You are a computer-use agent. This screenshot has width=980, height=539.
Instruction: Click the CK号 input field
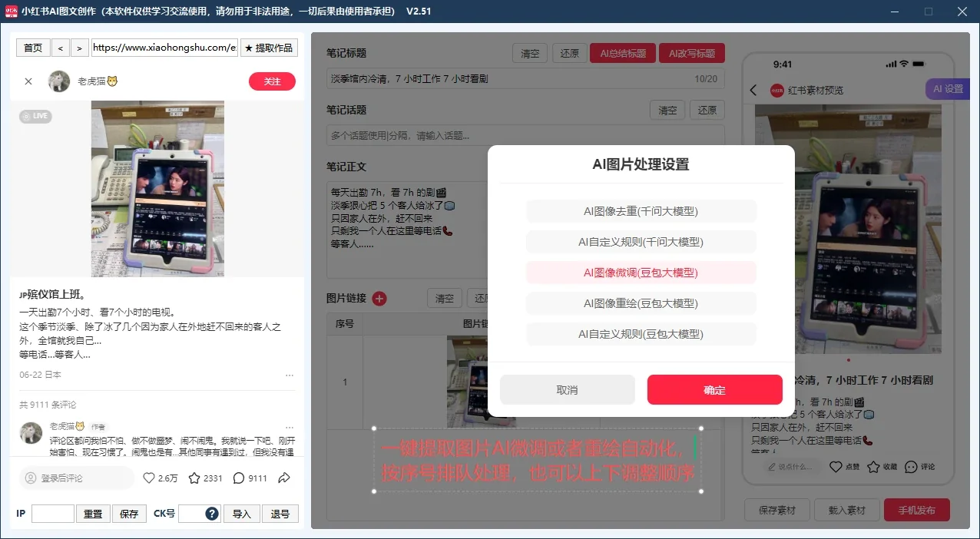point(191,514)
